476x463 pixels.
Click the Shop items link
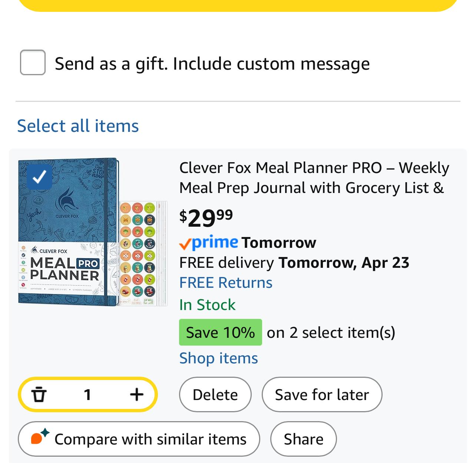click(218, 358)
